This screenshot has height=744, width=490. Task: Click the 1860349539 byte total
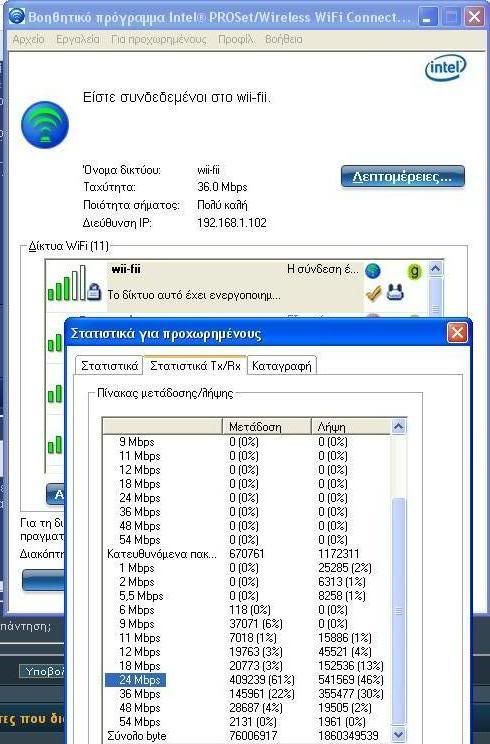coord(348,735)
